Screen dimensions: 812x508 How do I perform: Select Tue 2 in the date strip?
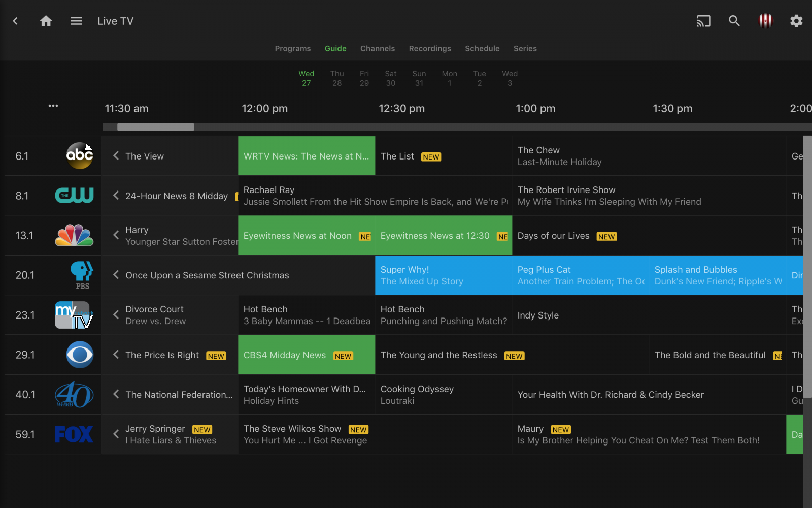point(480,78)
